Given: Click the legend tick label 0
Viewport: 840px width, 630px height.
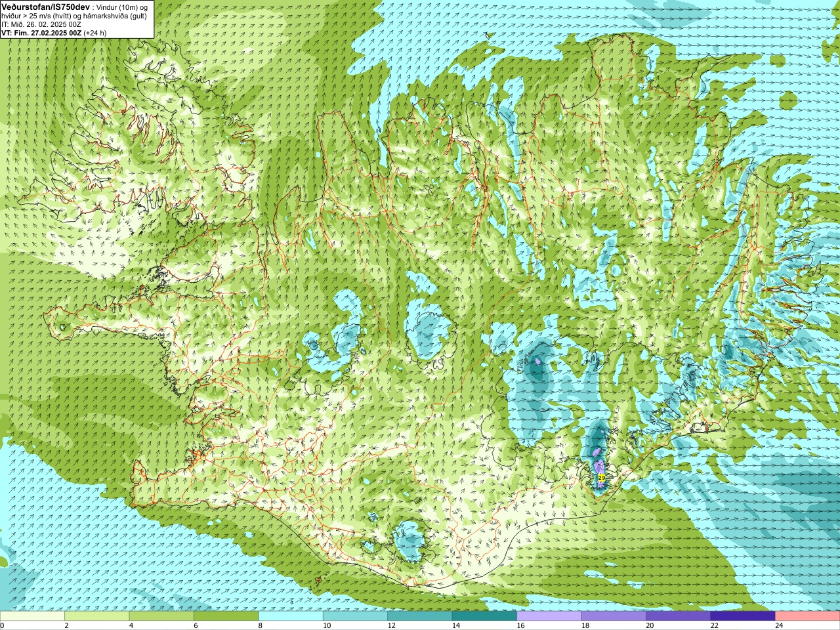Looking at the screenshot, I should click(x=3, y=625).
